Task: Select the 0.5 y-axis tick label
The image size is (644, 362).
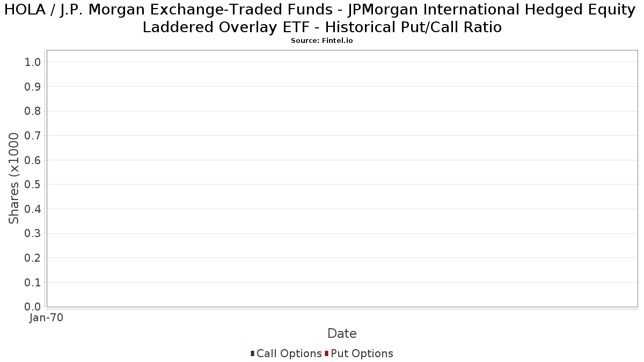Action: pos(33,184)
